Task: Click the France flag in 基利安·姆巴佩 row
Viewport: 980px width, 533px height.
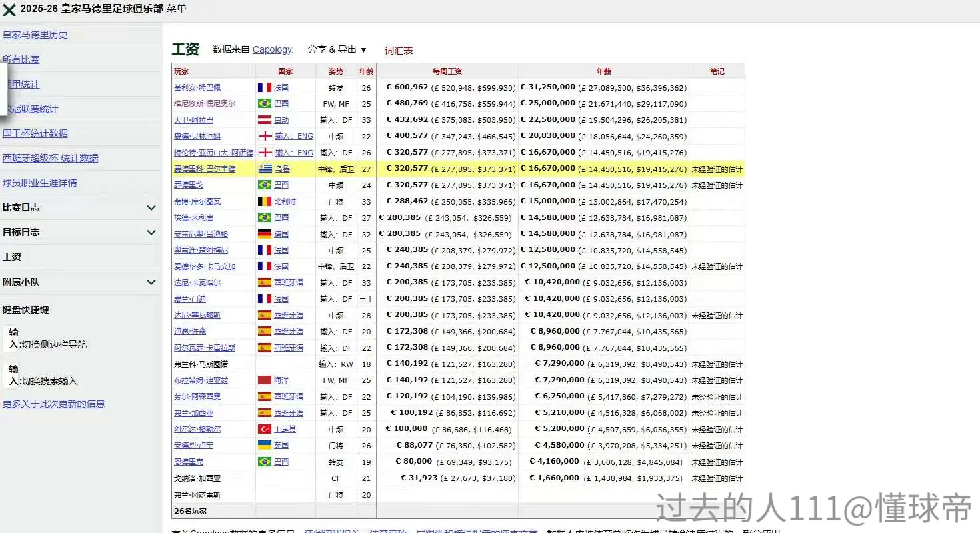Action: (x=265, y=87)
